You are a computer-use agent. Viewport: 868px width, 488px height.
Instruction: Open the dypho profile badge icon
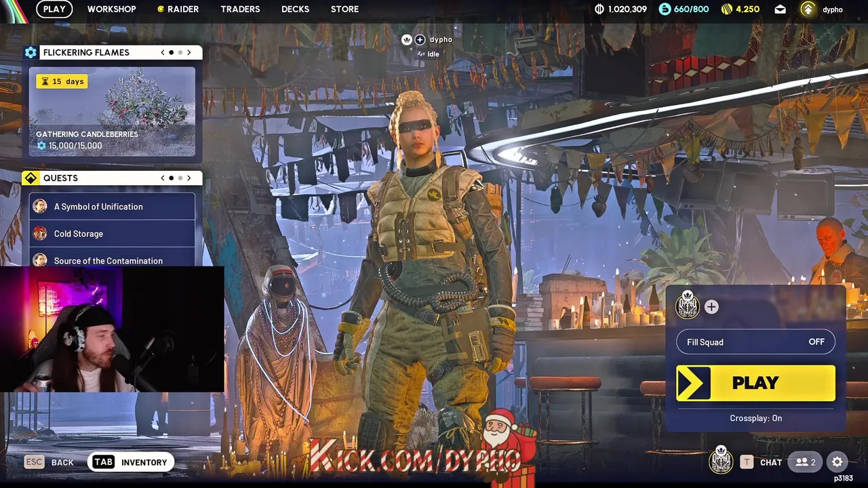(807, 9)
